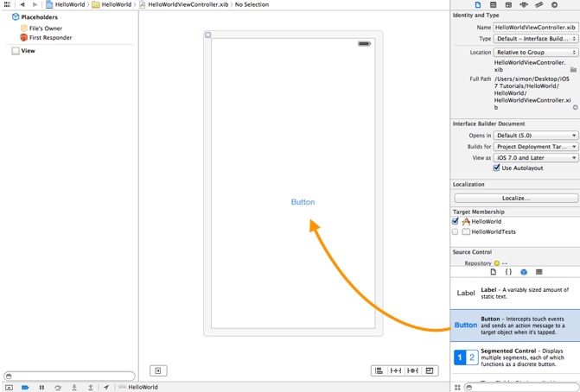This screenshot has width=580, height=392.
Task: Click the Button element on the canvas
Action: (x=303, y=202)
